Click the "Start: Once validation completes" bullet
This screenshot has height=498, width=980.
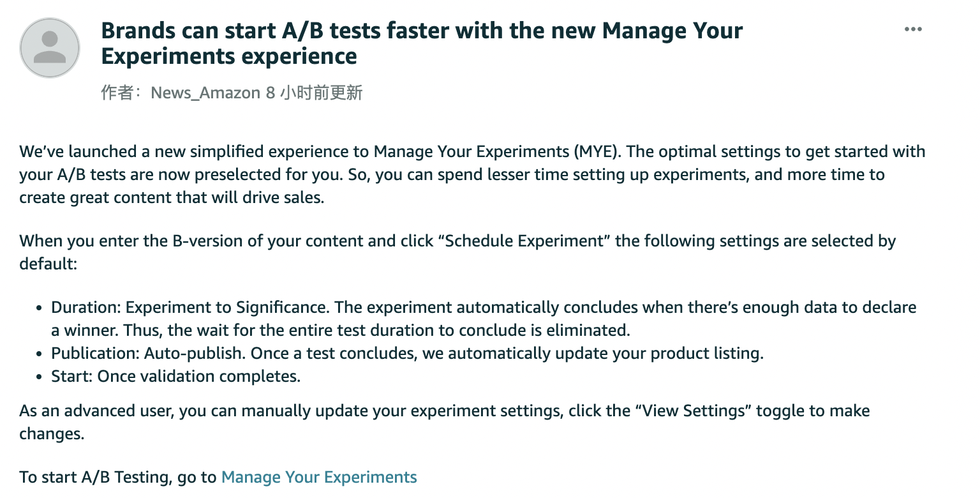tap(175, 376)
